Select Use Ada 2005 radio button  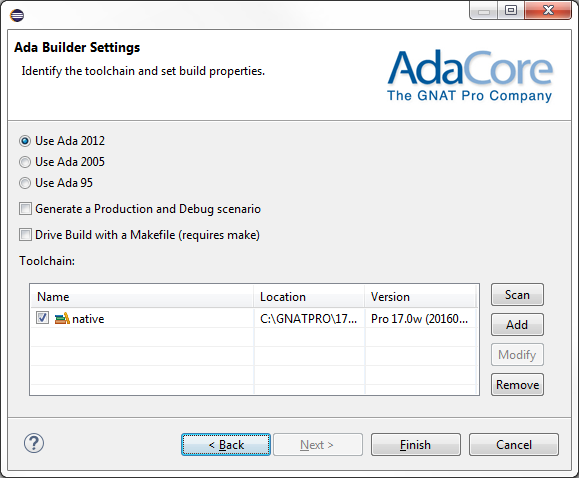tap(25, 162)
